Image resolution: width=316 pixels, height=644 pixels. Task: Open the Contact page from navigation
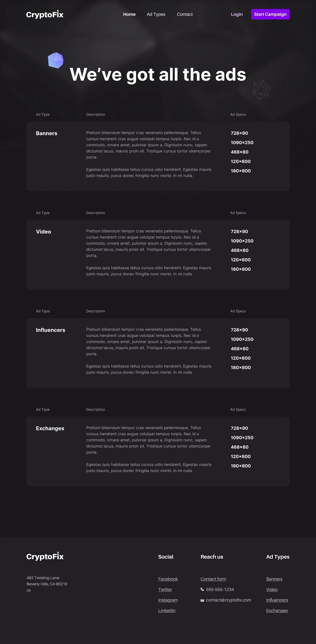click(185, 14)
